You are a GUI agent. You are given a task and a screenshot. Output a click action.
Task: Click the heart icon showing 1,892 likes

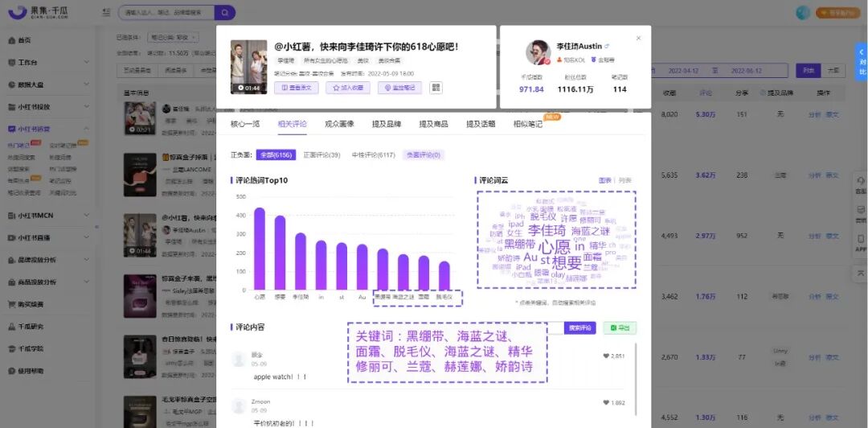[606, 402]
